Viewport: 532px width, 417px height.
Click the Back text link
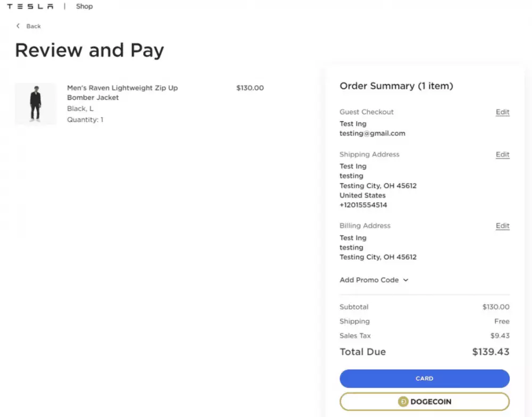pos(34,26)
